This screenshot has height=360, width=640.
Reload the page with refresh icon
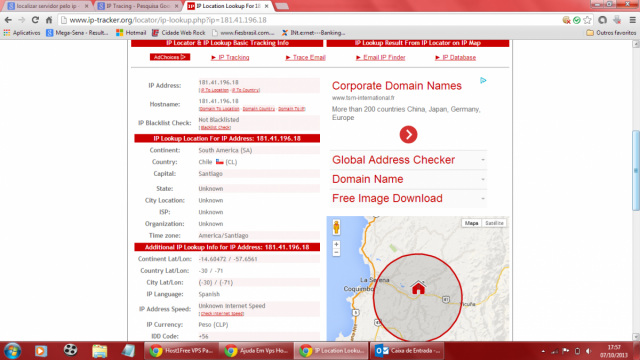(x=36, y=20)
